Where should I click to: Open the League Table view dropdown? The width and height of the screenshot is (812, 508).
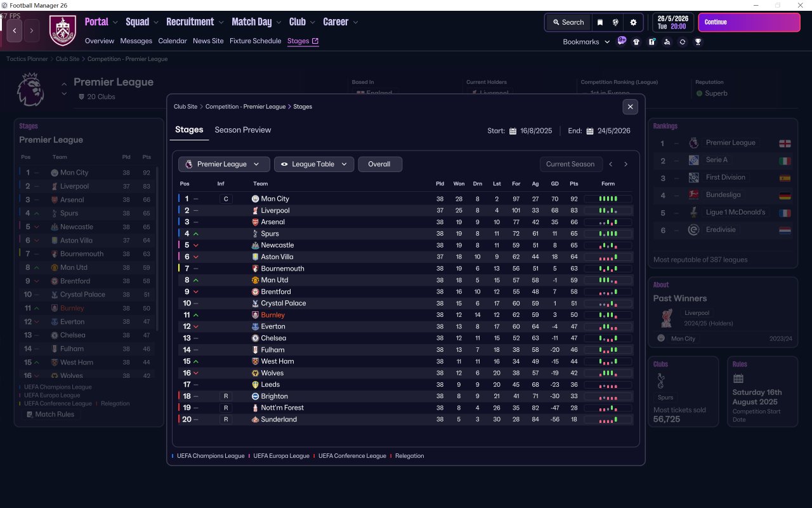click(x=314, y=164)
